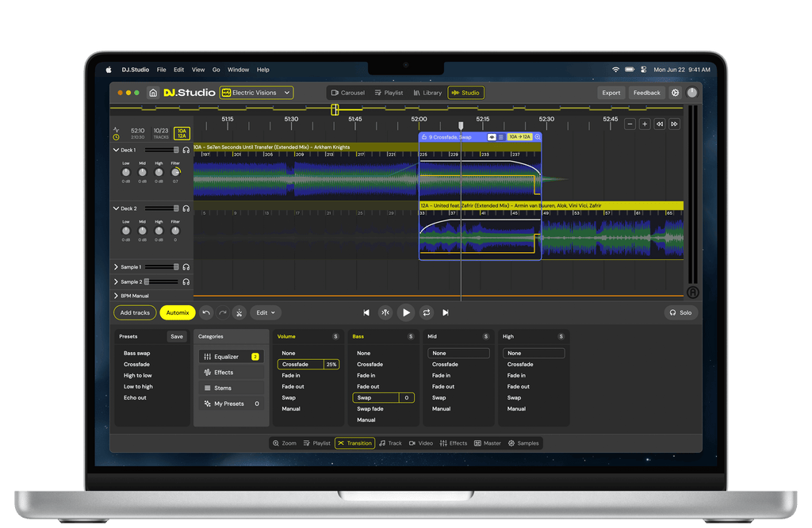The height and width of the screenshot is (528, 812).
Task: Toggle loop playback icon
Action: click(x=426, y=312)
